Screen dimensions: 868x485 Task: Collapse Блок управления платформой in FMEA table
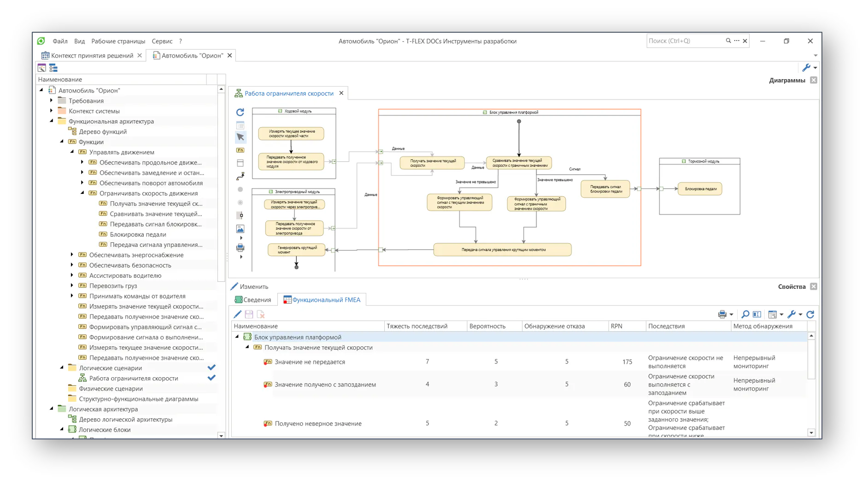(238, 337)
